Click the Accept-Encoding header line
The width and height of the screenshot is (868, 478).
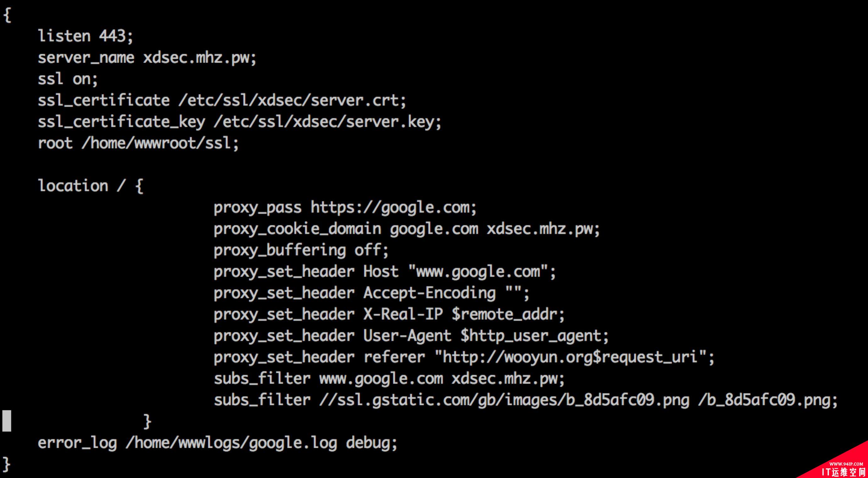372,293
